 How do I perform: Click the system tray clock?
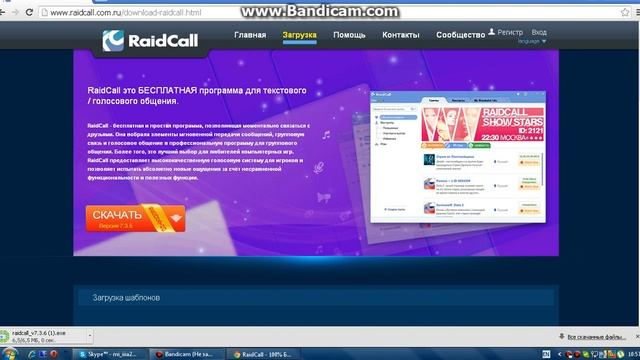click(x=634, y=354)
